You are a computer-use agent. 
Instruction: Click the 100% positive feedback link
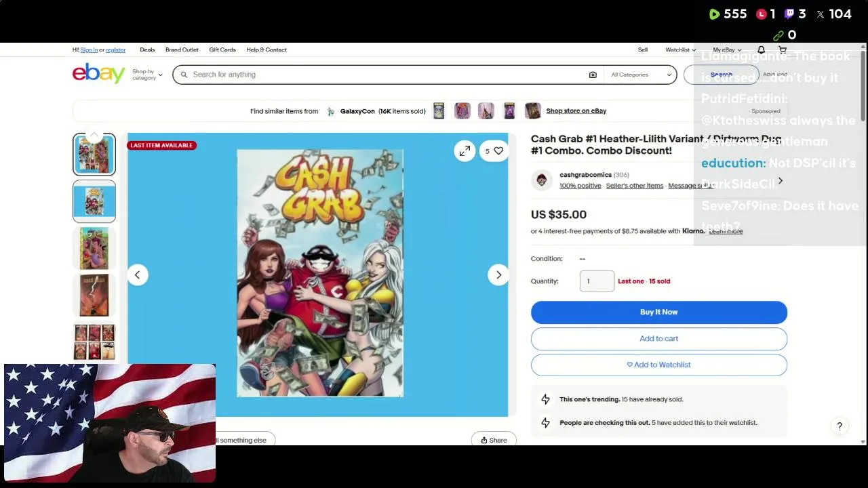click(580, 186)
